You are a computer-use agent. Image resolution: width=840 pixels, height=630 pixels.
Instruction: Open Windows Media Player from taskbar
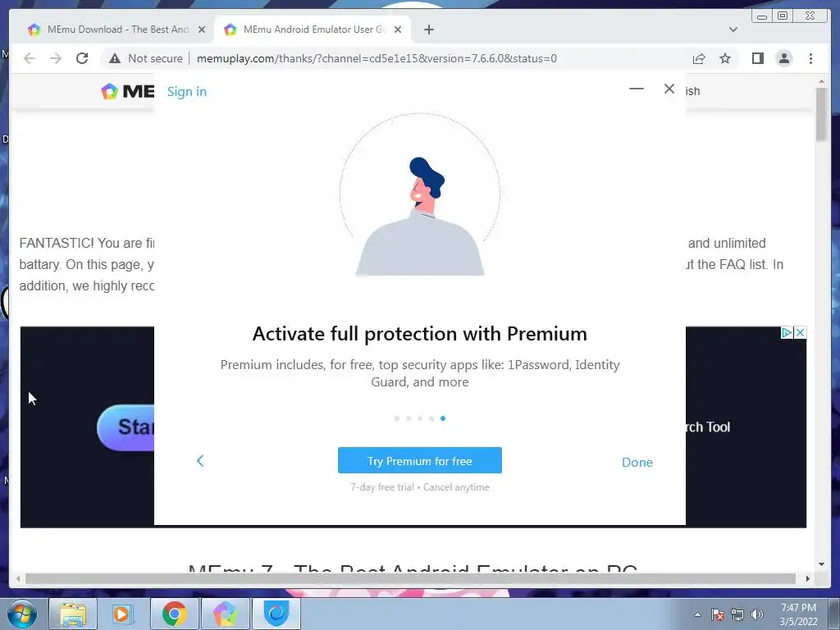click(x=122, y=614)
